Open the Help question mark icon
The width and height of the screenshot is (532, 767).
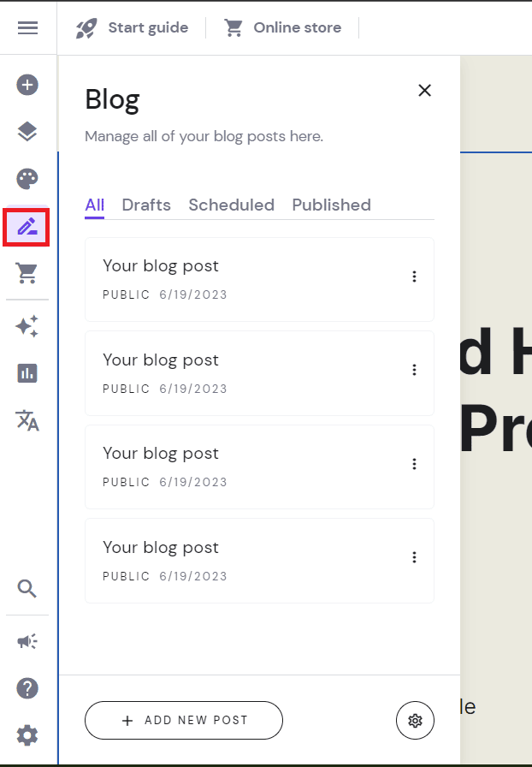pos(27,688)
